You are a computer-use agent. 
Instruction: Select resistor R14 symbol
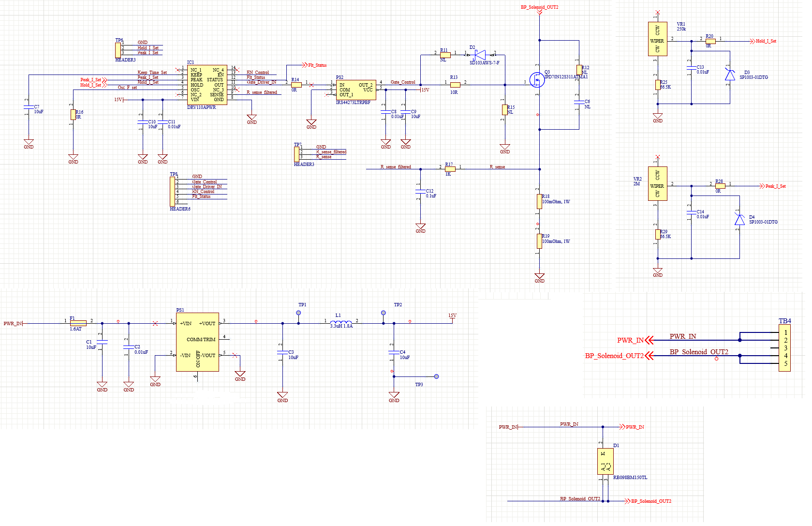296,85
